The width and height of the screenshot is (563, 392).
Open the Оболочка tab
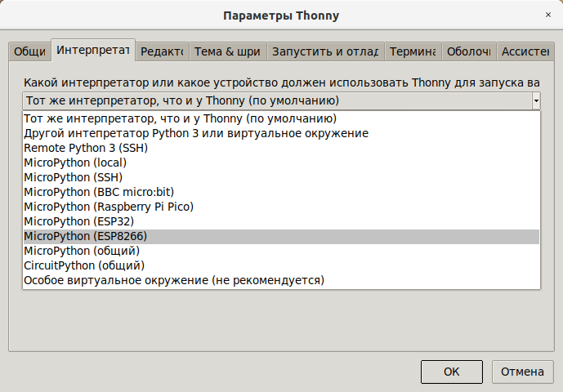pyautogui.click(x=469, y=51)
